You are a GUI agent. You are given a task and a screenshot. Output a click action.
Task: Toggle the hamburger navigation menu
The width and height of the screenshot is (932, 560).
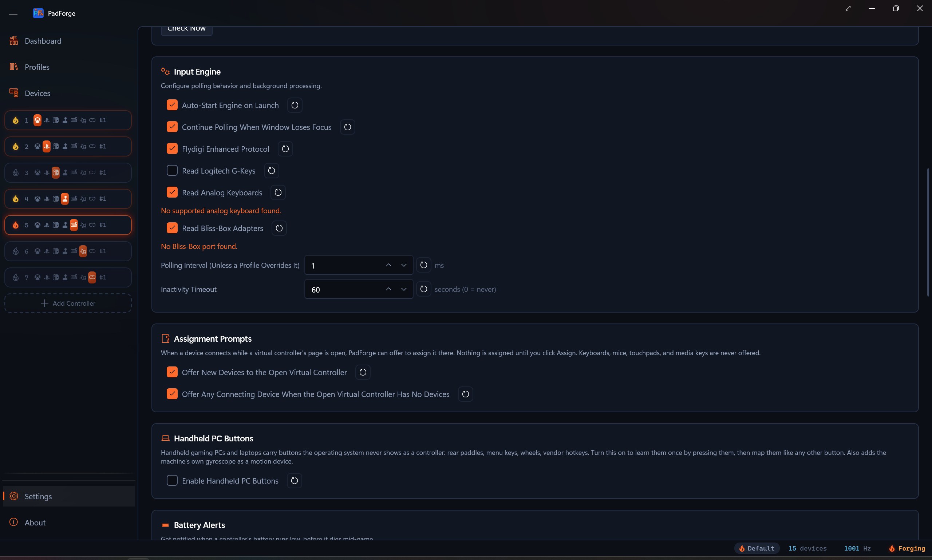click(13, 13)
